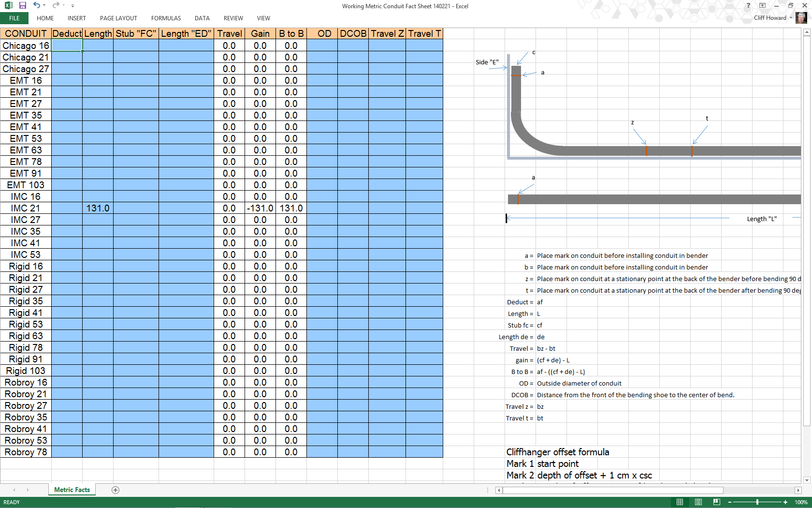Open Excel Help via the question mark icon
The image size is (812, 508).
[x=748, y=6]
